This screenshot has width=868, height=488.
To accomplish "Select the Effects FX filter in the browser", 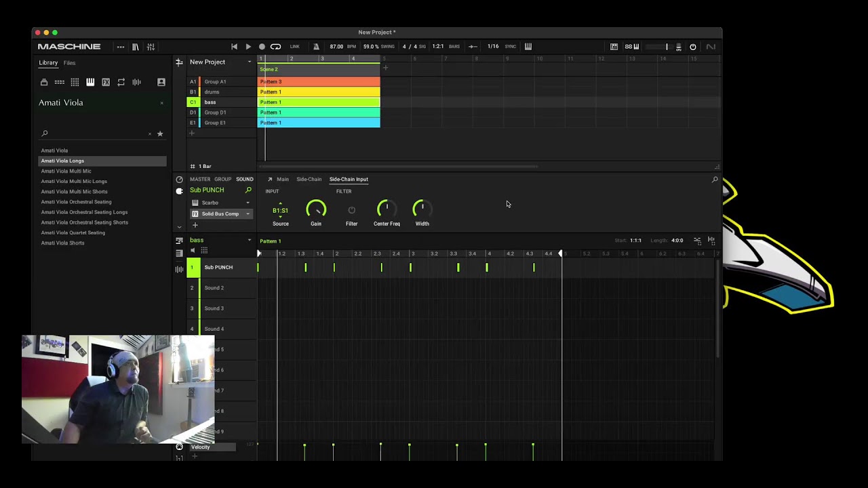I will coord(106,82).
